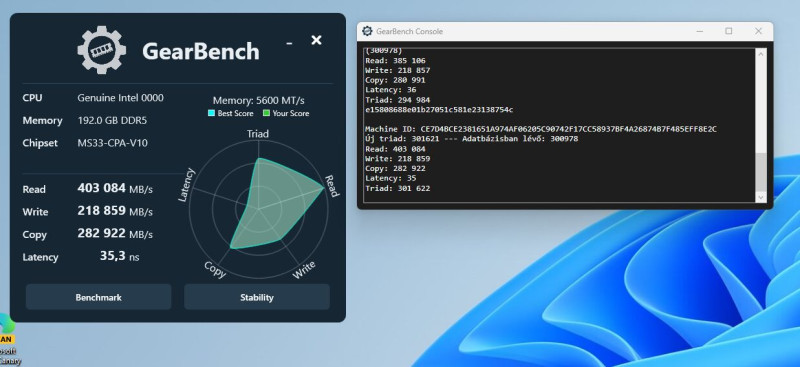Click the console scrollbar down arrow
The width and height of the screenshot is (800, 367).
pos(761,197)
